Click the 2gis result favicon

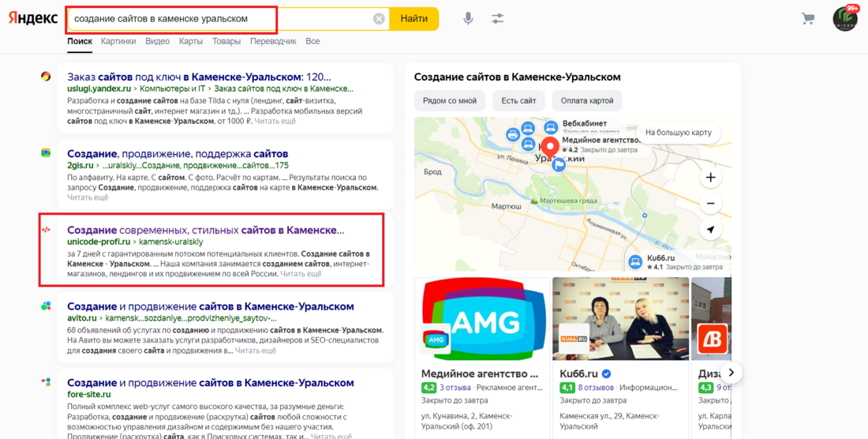(46, 153)
